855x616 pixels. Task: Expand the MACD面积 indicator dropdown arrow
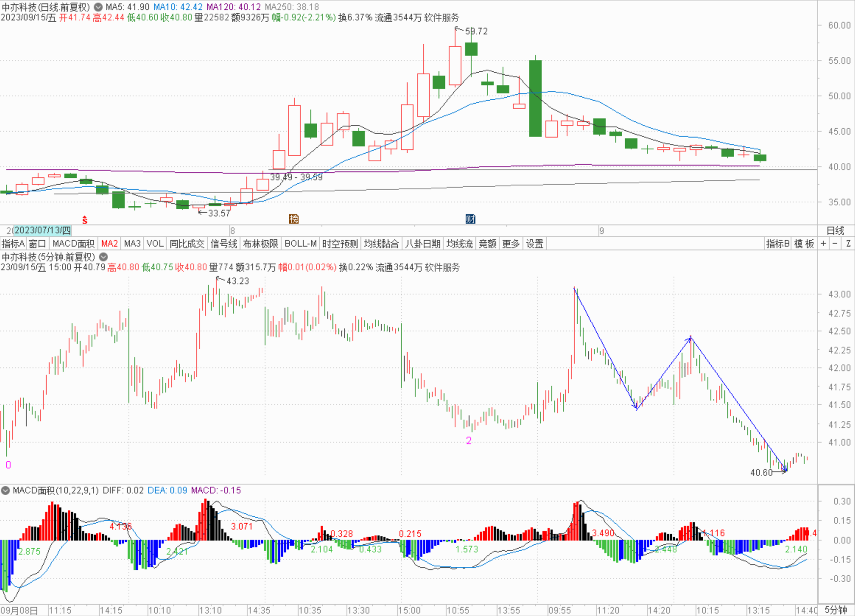[x=6, y=490]
